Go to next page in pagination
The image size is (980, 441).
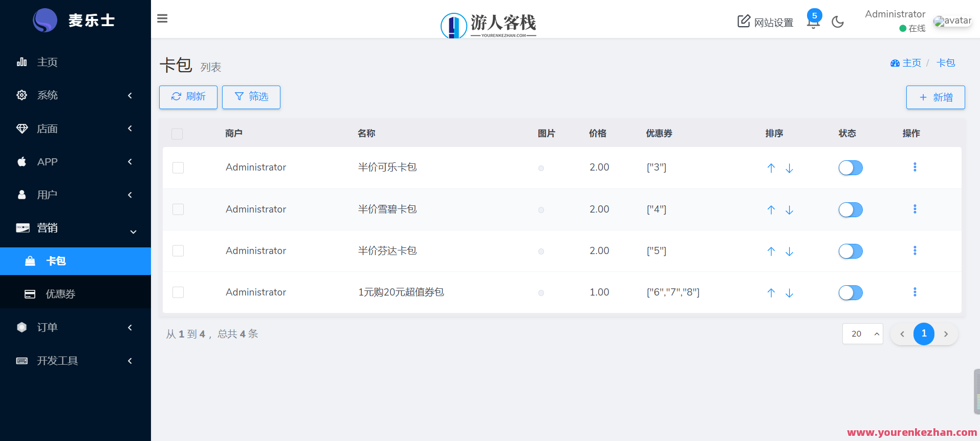[x=946, y=334]
